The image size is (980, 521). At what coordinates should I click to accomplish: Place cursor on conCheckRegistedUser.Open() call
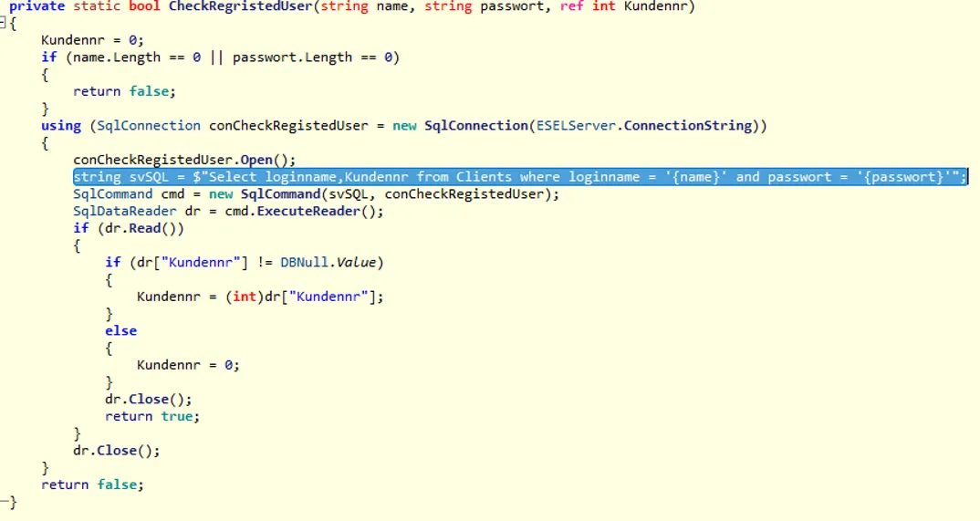click(x=184, y=160)
